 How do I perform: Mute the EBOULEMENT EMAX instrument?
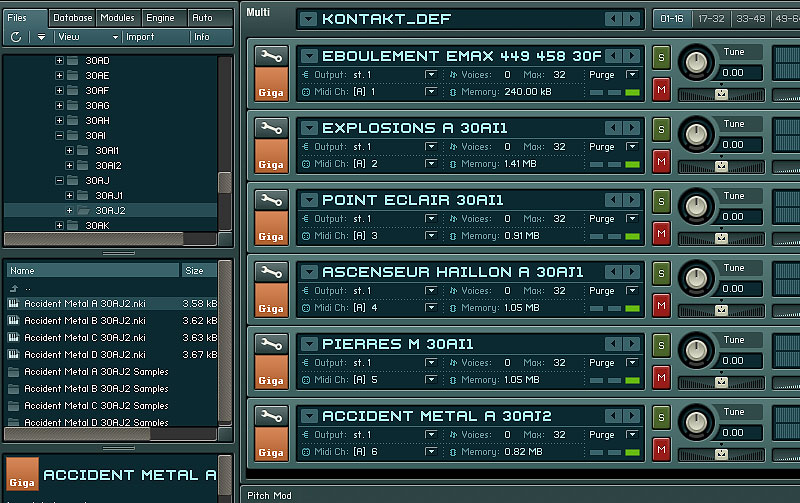pyautogui.click(x=661, y=90)
